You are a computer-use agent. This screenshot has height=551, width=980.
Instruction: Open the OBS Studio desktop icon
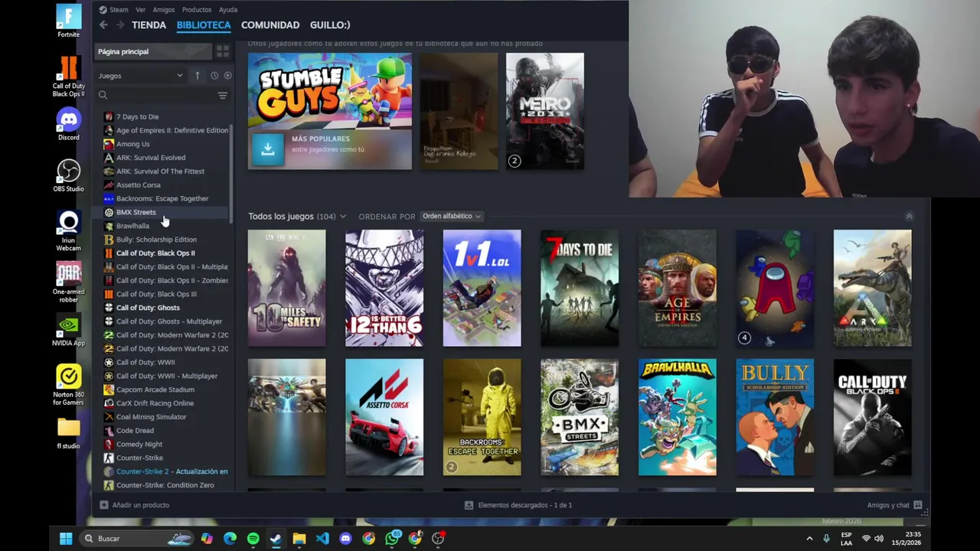(x=68, y=176)
